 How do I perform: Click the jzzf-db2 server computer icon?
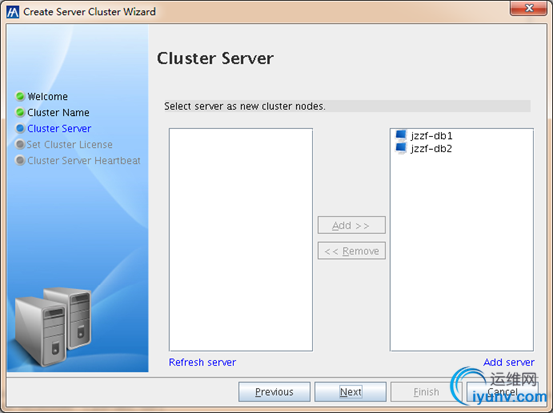pos(401,148)
